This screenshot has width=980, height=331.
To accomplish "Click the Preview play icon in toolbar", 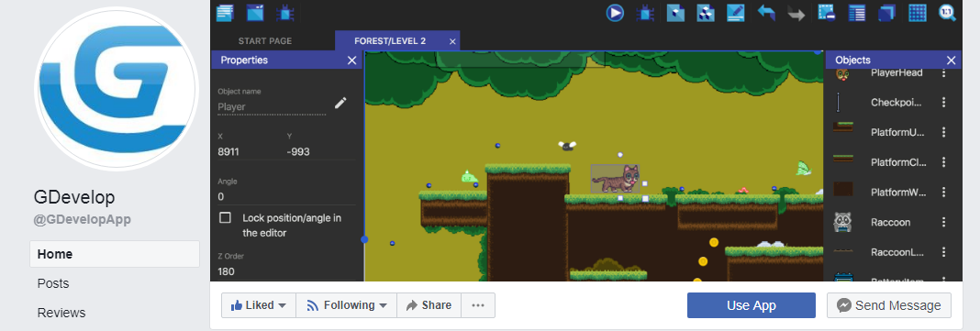I will [615, 13].
